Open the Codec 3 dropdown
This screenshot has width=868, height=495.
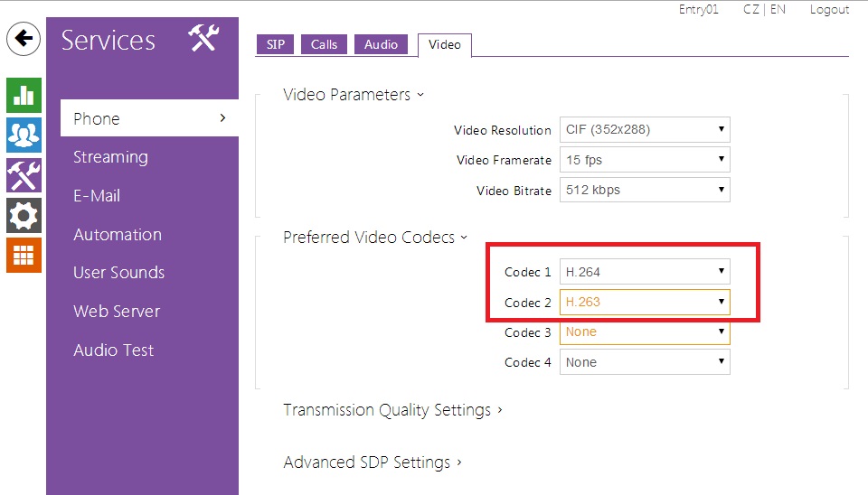coord(644,332)
